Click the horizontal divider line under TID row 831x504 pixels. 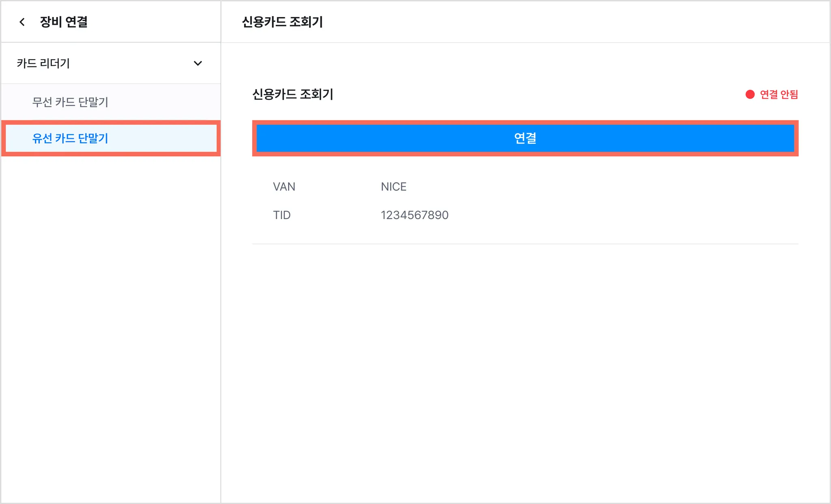tap(525, 244)
